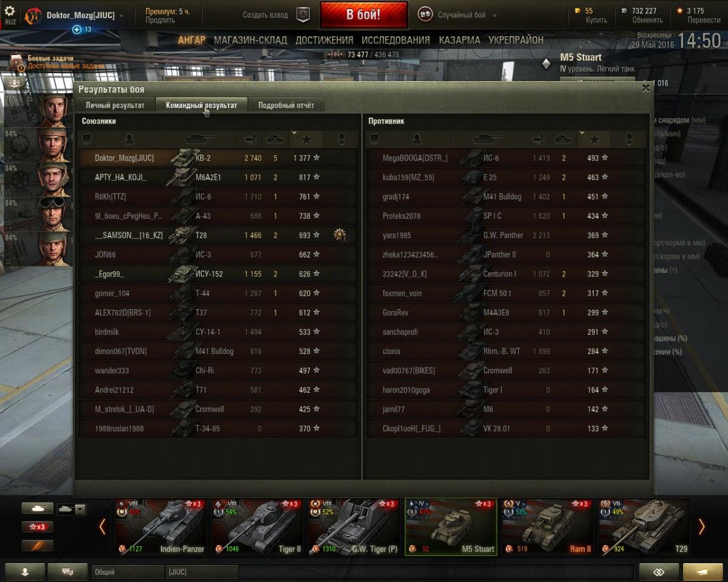
Task: Sort enemies by squad badge column
Action: (x=374, y=139)
